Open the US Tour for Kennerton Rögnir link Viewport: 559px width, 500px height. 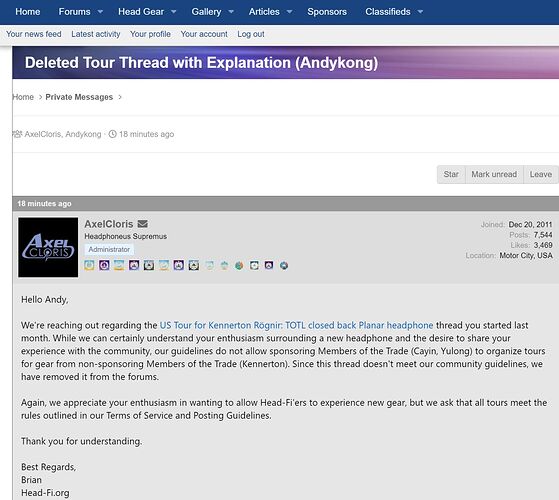click(x=296, y=325)
